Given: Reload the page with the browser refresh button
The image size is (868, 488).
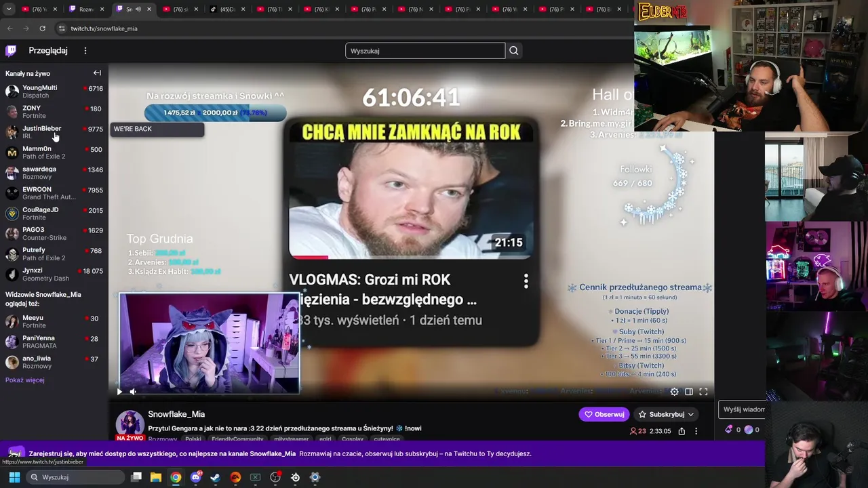Looking at the screenshot, I should (x=42, y=28).
